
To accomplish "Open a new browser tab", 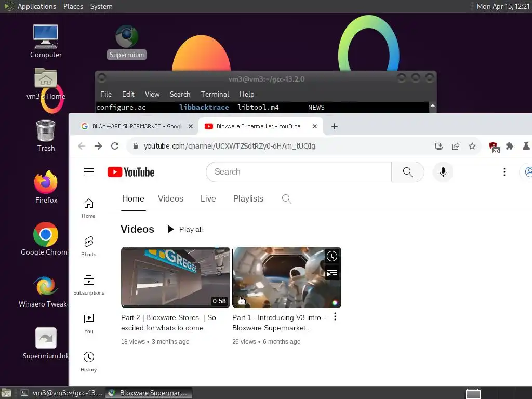I will (334, 126).
